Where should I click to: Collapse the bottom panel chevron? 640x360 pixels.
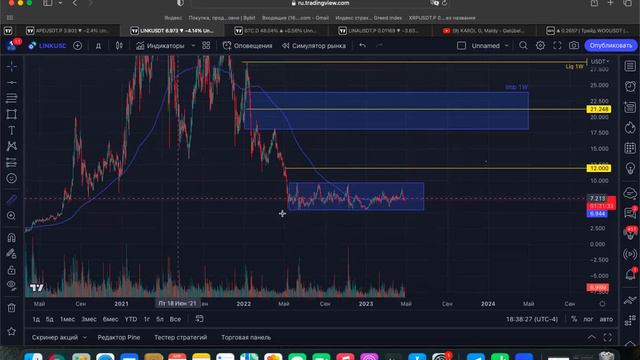click(591, 337)
